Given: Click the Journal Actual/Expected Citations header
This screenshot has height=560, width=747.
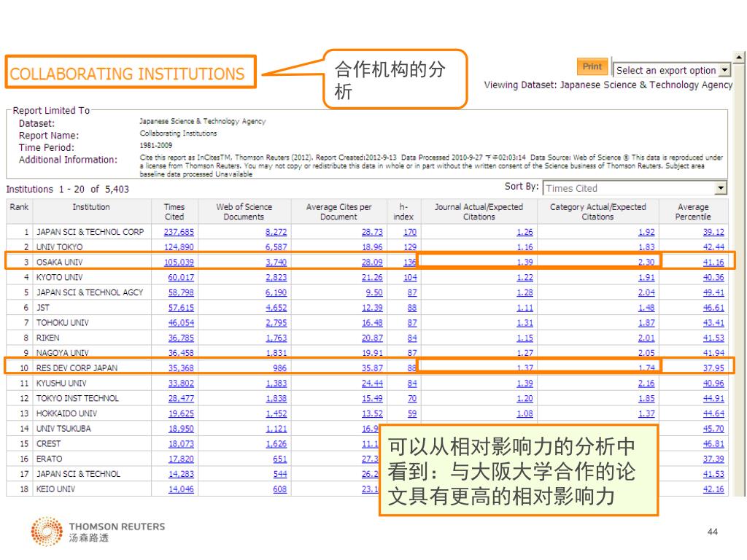Looking at the screenshot, I should (x=479, y=212).
